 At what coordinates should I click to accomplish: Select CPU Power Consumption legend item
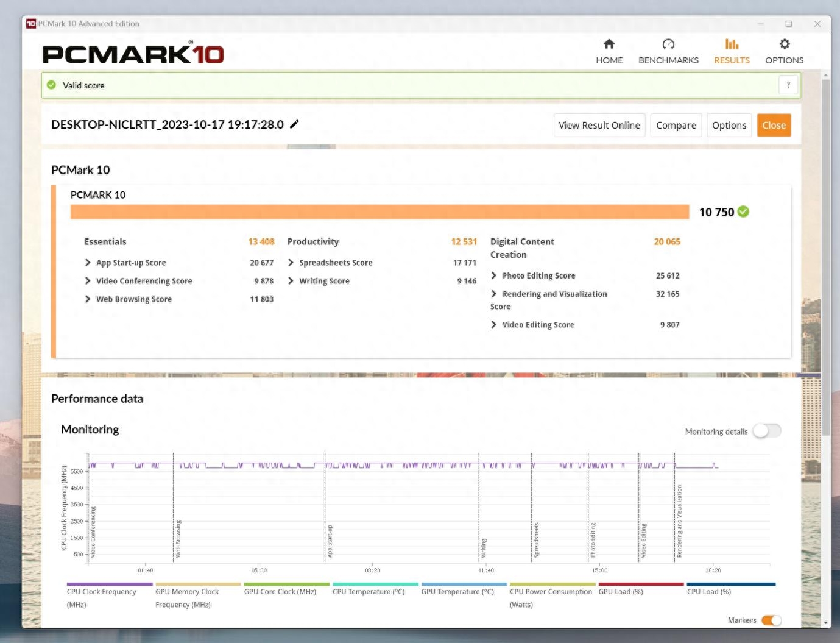coord(552,597)
